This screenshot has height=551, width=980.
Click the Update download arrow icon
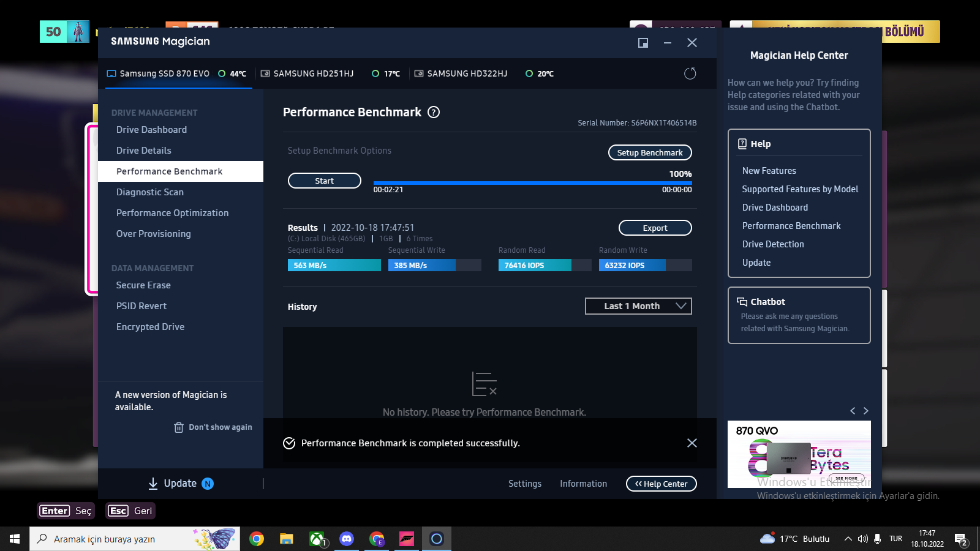[153, 484]
